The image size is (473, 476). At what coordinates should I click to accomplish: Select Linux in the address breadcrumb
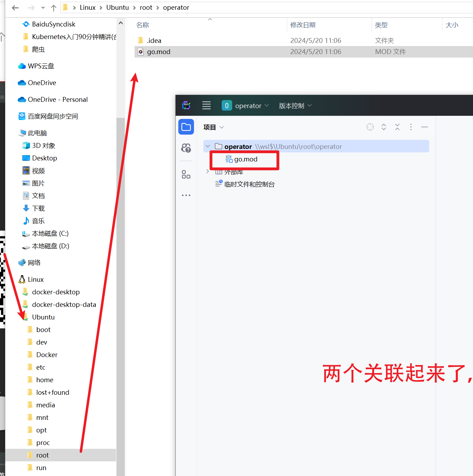pos(87,7)
